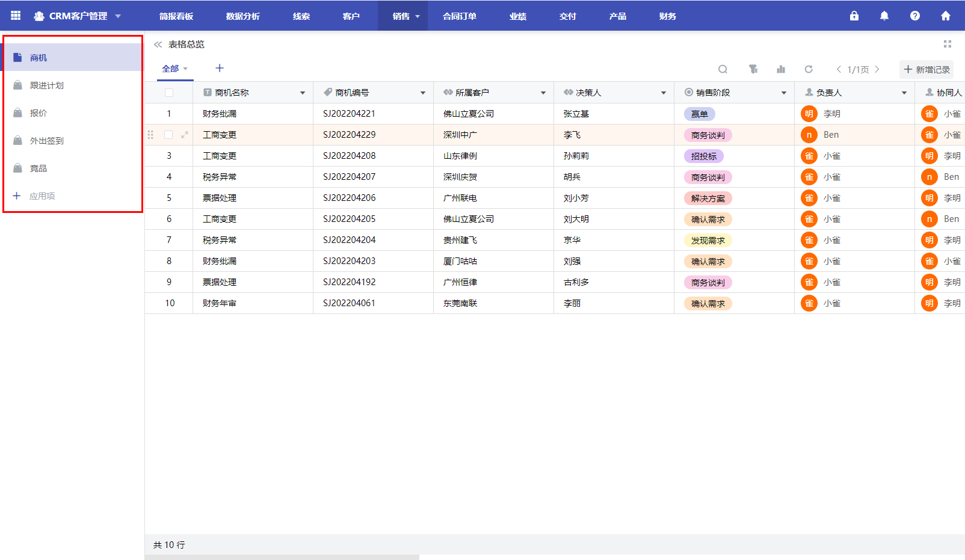Open the search icon above the table
The width and height of the screenshot is (965, 560).
pos(723,69)
